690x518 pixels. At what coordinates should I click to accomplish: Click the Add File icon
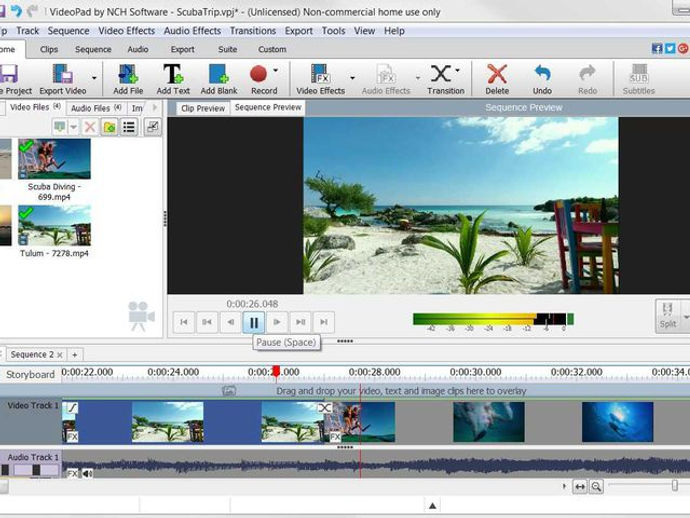[x=128, y=74]
